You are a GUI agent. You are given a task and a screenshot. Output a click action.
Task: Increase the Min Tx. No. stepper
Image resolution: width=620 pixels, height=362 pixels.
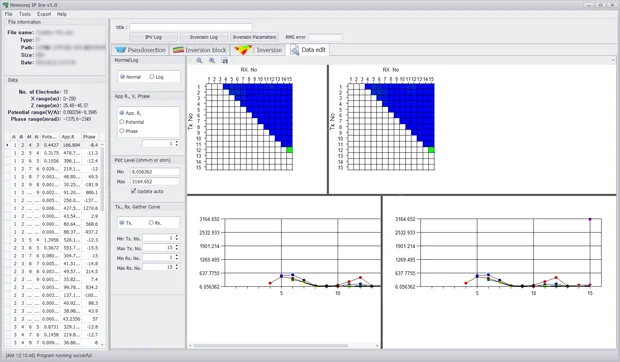coord(177,236)
